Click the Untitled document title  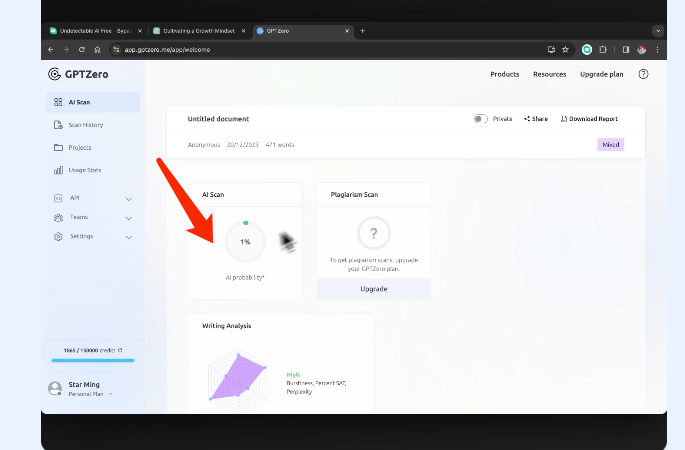(x=218, y=119)
